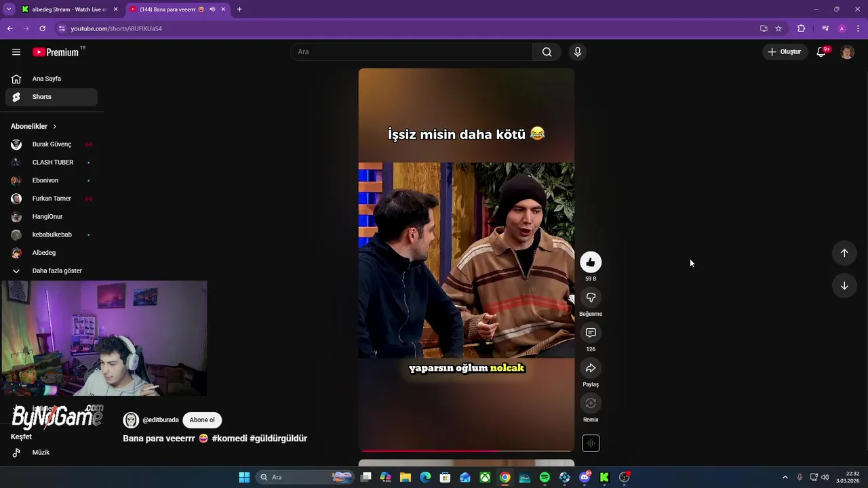Open the browser media control icon
The height and width of the screenshot is (488, 868).
[x=825, y=28]
